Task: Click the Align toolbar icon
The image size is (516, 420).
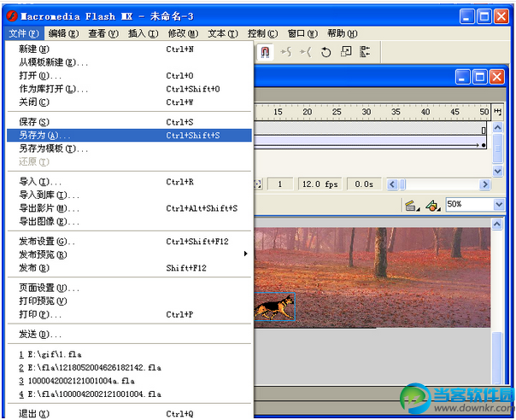Action: [x=365, y=51]
